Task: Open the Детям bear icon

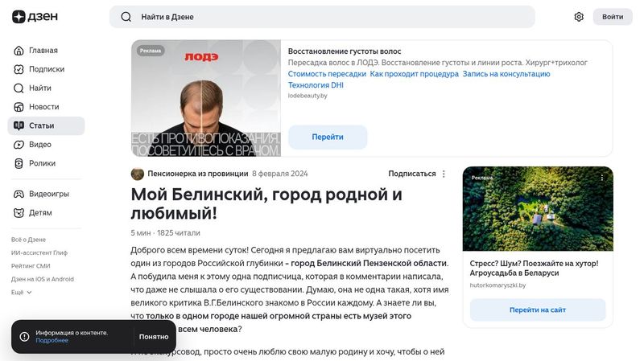Action: pyautogui.click(x=19, y=213)
